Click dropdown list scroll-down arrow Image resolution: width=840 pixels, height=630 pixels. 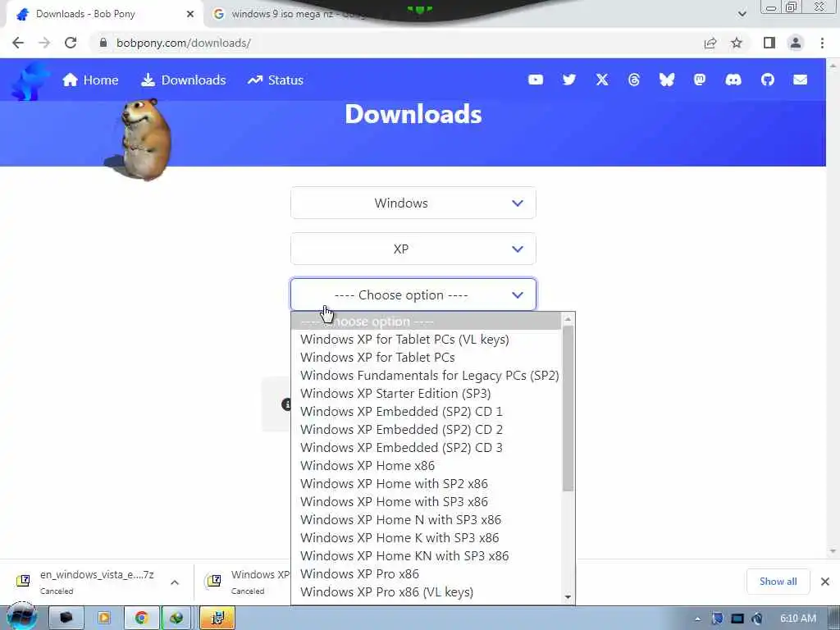pos(568,597)
